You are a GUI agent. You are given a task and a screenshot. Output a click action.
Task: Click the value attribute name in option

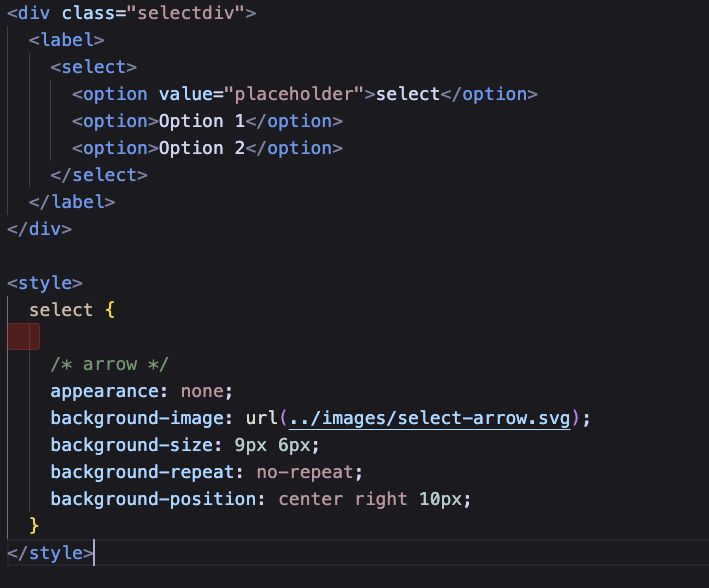click(x=186, y=94)
